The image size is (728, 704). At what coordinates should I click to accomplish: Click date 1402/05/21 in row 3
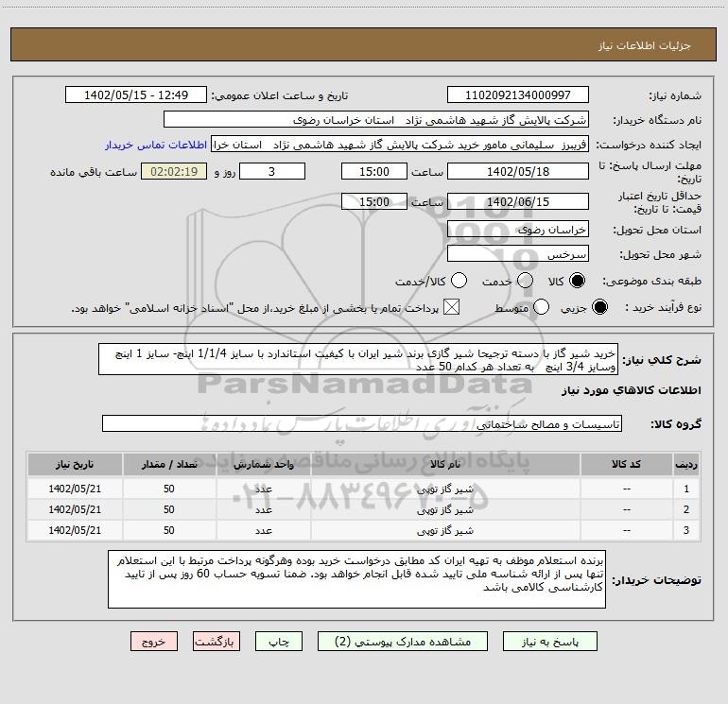pyautogui.click(x=75, y=530)
